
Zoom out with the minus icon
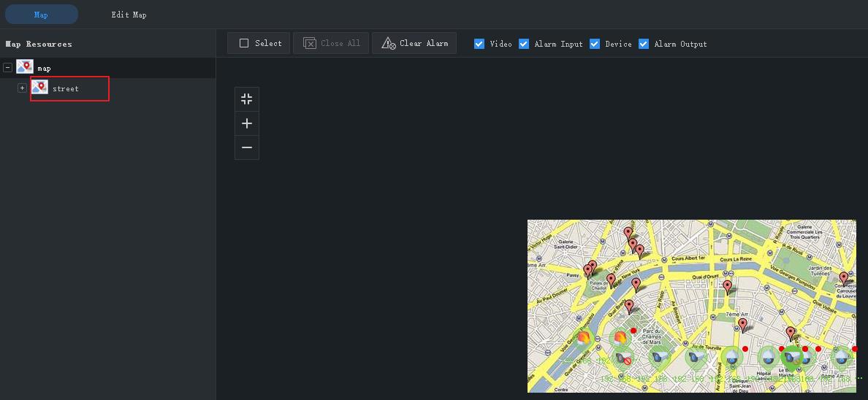[x=247, y=147]
